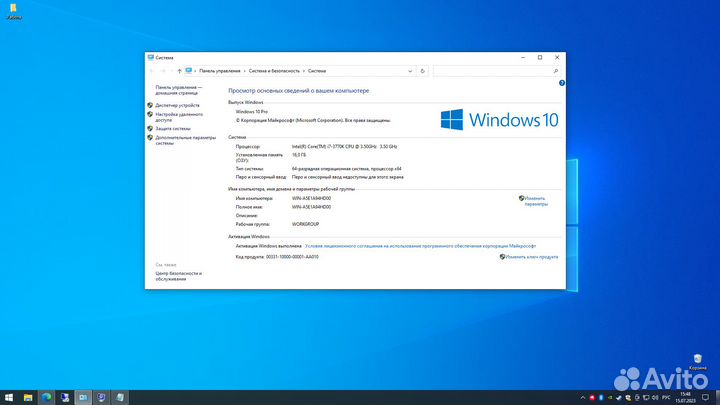Click the red tray icon
The image size is (720, 405).
(x=592, y=398)
